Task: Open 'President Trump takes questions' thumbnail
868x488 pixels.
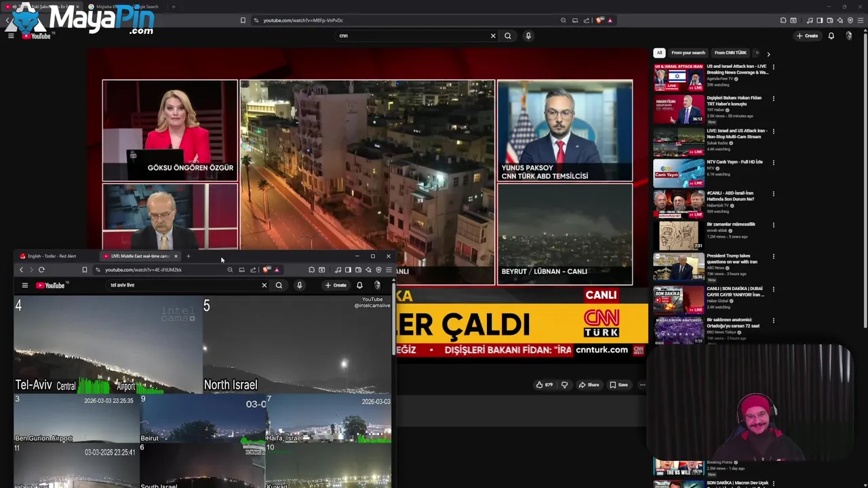Action: tap(679, 267)
